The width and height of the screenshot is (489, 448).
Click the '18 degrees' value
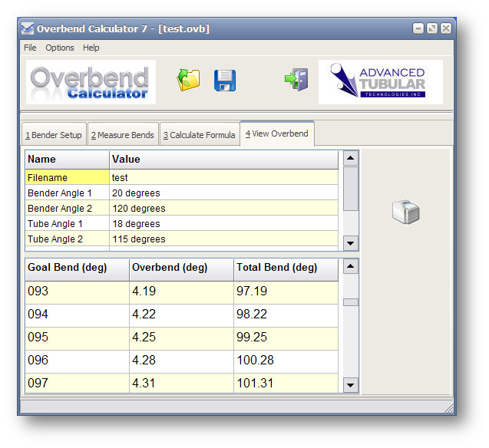(x=223, y=223)
